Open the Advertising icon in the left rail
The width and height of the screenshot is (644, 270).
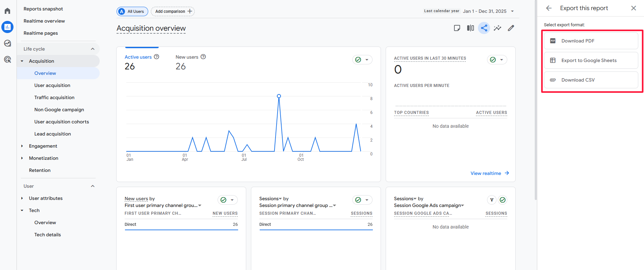click(7, 60)
